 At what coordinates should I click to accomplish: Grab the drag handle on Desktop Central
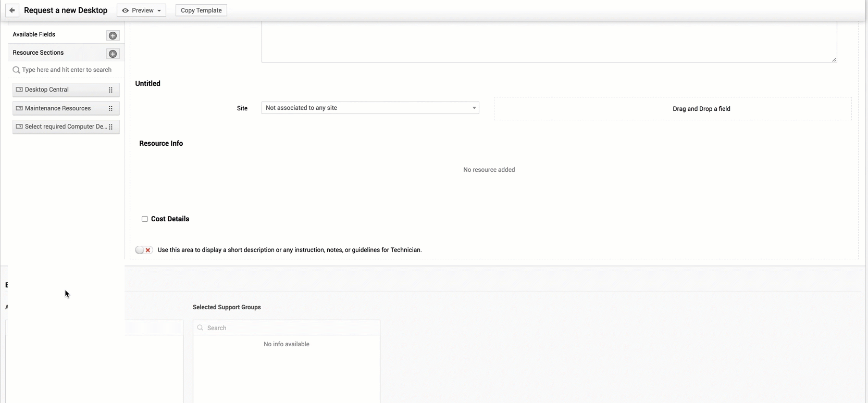110,90
